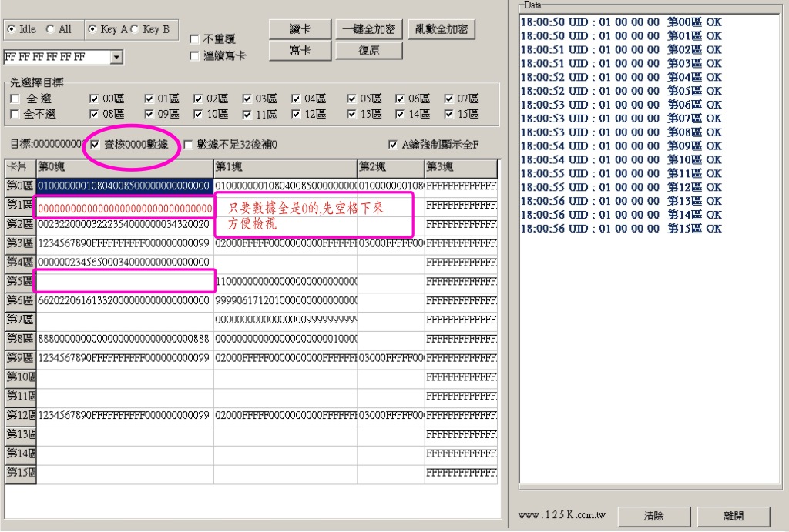Click the 寫卡 (write card) button
Viewport: 789px width, 532px height.
(x=300, y=50)
